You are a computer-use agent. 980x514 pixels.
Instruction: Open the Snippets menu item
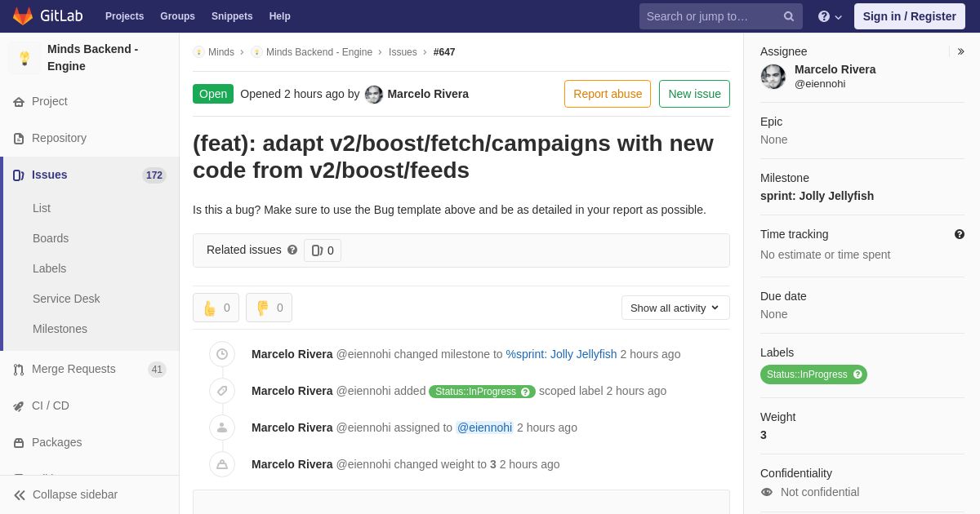232,16
